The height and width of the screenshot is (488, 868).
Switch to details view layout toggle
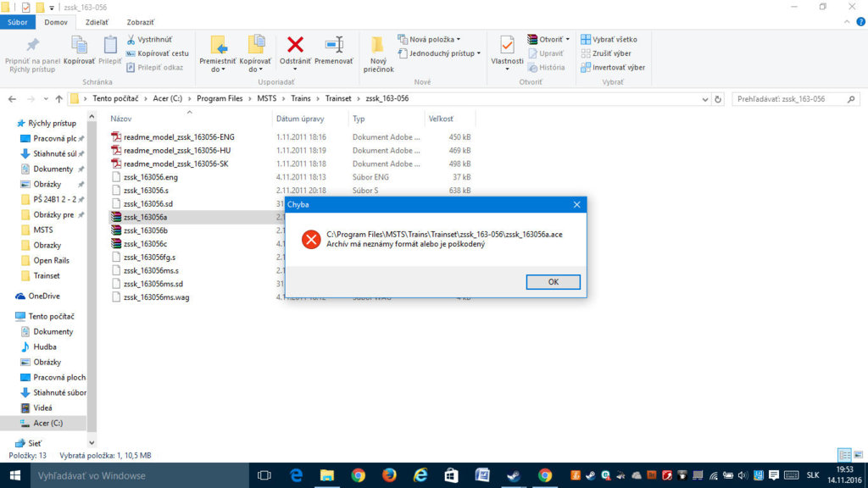pyautogui.click(x=843, y=455)
